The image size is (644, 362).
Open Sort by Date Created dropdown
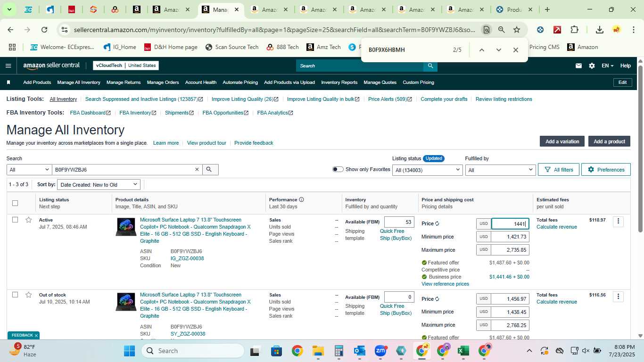(99, 185)
